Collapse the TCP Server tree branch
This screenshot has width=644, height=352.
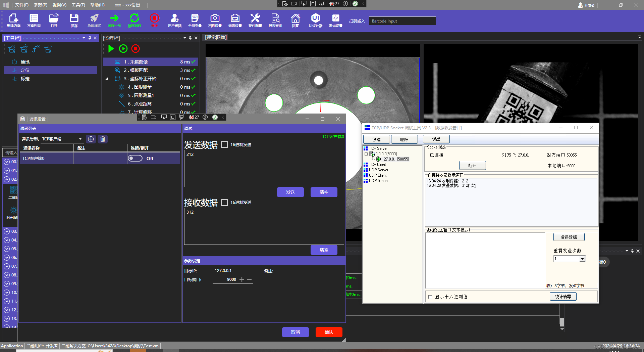point(366,153)
